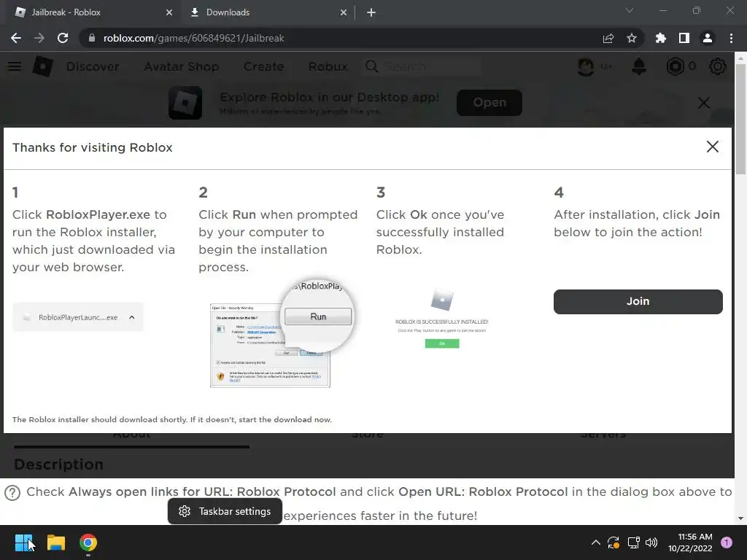Viewport: 747px width, 560px height.
Task: Click the Chrome forward arrow
Action: [39, 38]
